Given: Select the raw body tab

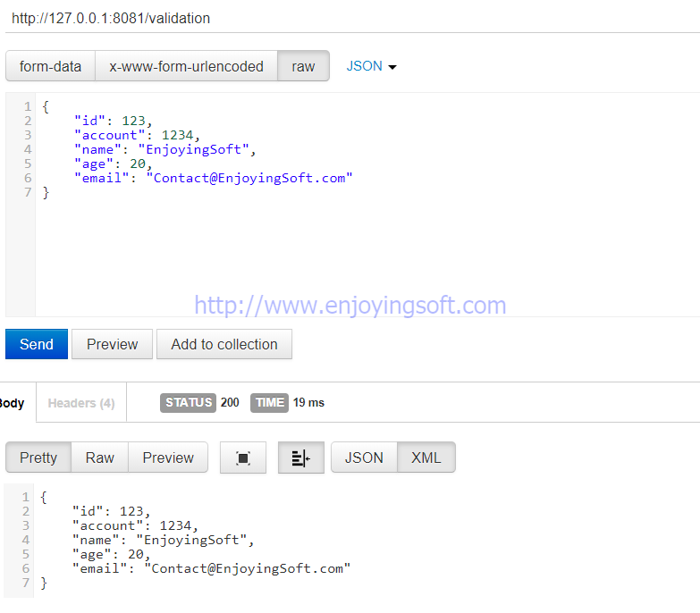Looking at the screenshot, I should tap(303, 66).
